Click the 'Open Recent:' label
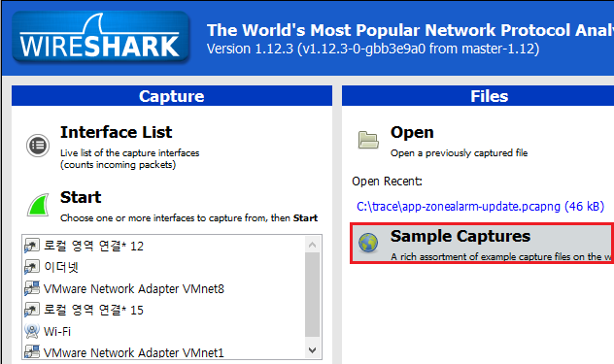614x364 pixels. click(387, 182)
